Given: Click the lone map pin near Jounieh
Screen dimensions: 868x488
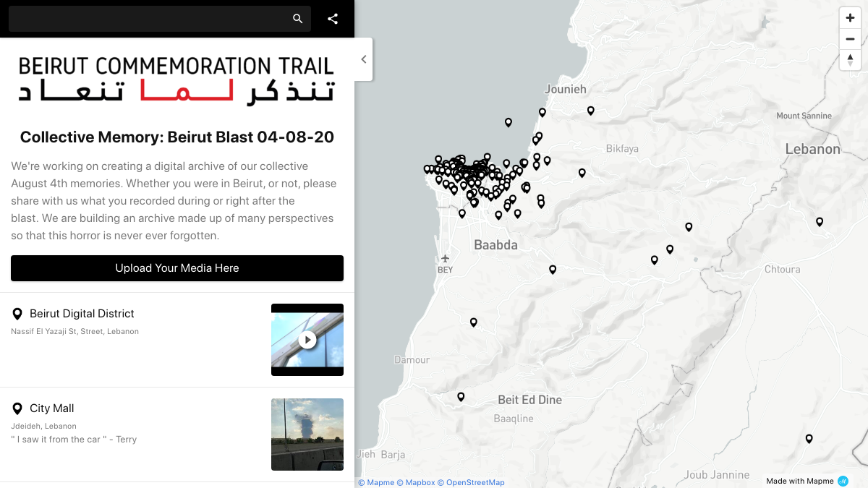Looking at the screenshot, I should point(542,112).
